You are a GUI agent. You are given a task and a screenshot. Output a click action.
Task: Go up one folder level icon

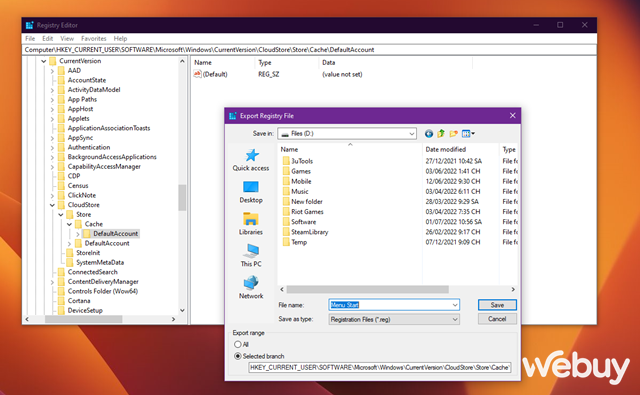click(441, 133)
